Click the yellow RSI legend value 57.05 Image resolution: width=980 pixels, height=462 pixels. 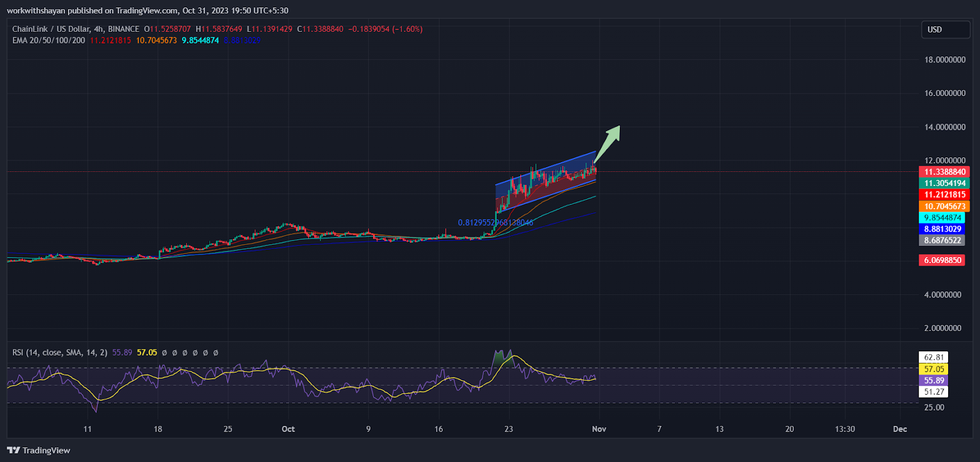tap(147, 352)
